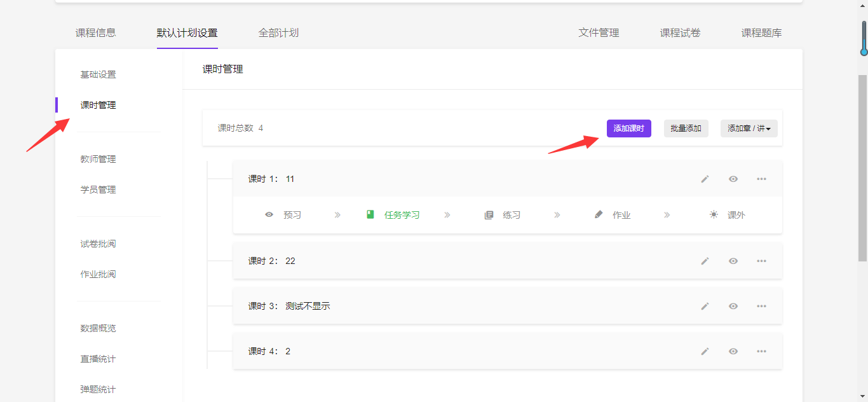Switch to the 全部计划 tab
Screen dimensions: 868x402
coord(278,33)
